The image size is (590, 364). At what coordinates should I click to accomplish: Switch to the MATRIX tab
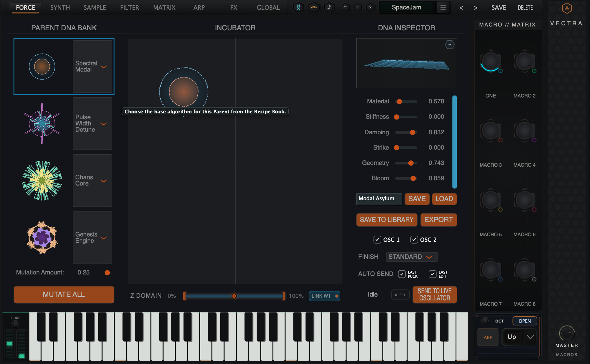pyautogui.click(x=164, y=8)
